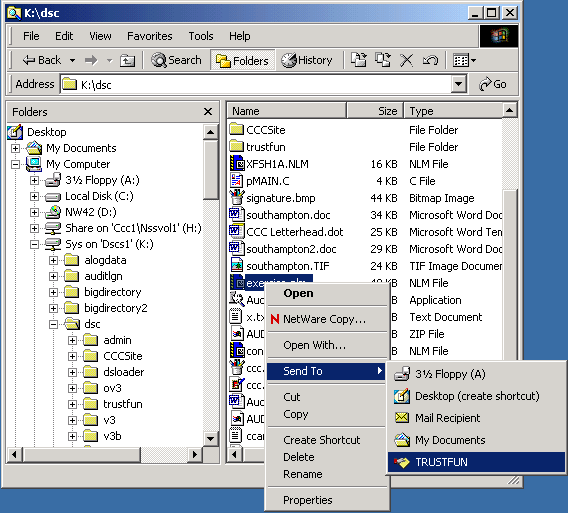568x513 pixels.
Task: Open the Tools menu
Action: coord(201,36)
